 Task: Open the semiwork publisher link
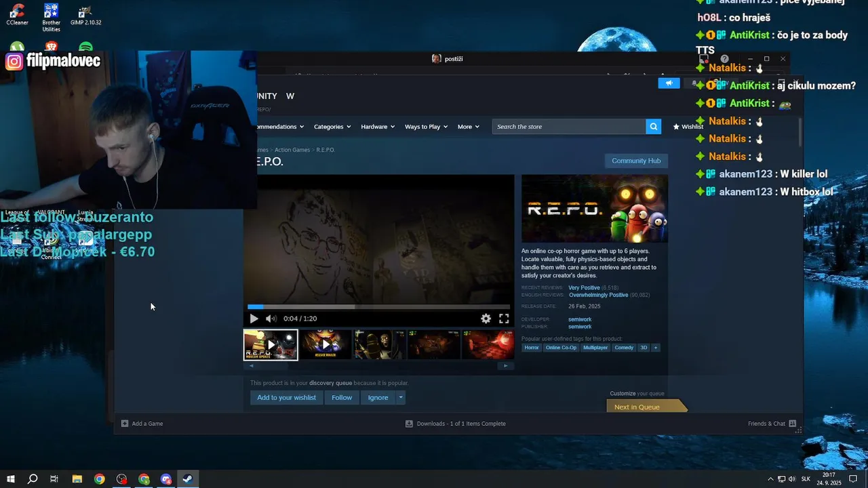pyautogui.click(x=580, y=327)
